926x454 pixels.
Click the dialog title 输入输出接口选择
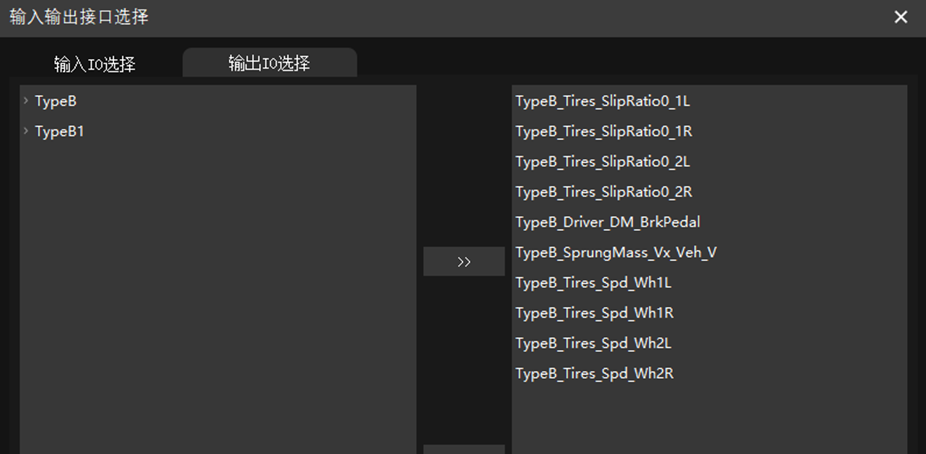(x=80, y=17)
